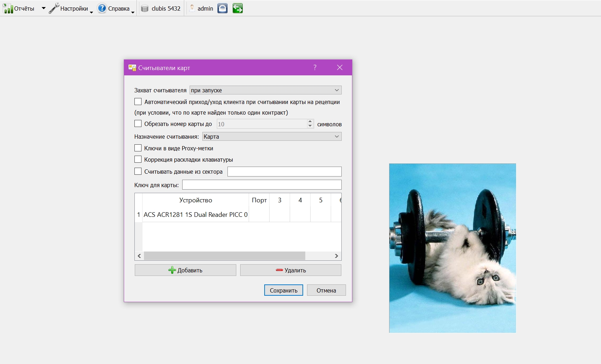Click the Справка help question icon

(102, 8)
